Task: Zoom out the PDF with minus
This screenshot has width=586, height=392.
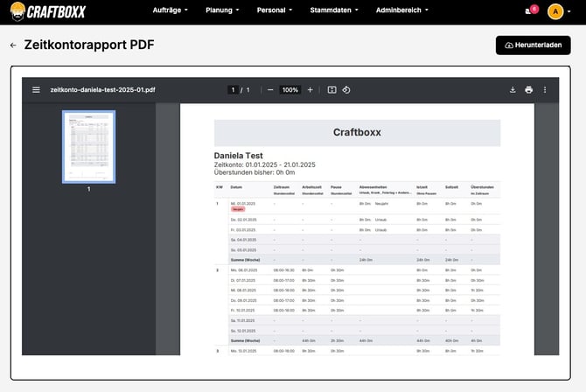Action: coord(270,90)
